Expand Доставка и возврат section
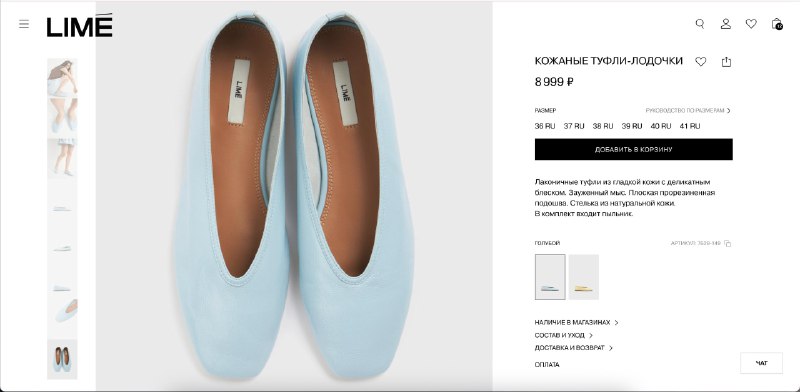 pos(573,348)
